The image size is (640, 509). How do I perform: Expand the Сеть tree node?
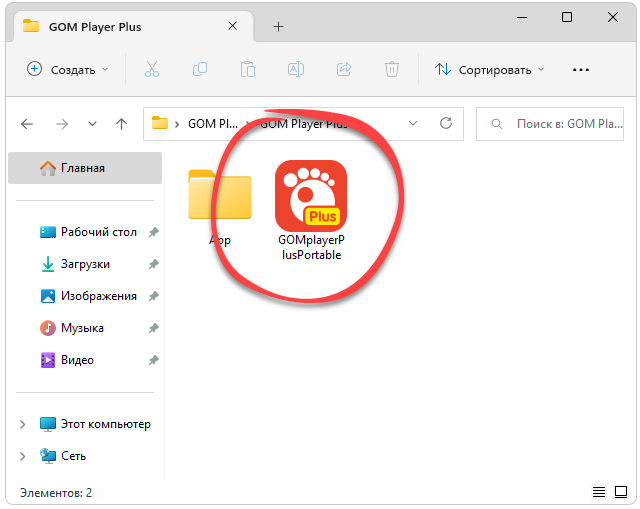(x=23, y=456)
